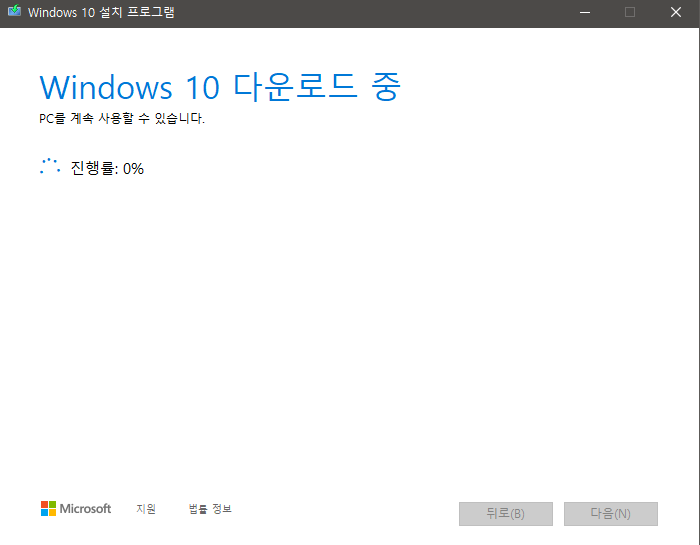Viewport: 700px width, 545px height.
Task: Click the 진행률: 0% progress text
Action: point(107,168)
